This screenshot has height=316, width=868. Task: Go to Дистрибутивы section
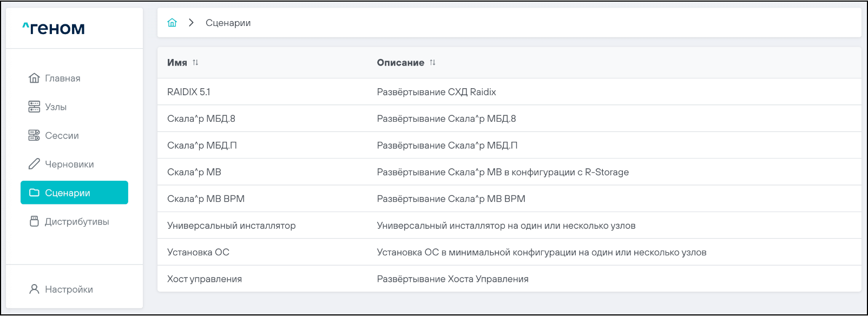click(x=77, y=222)
